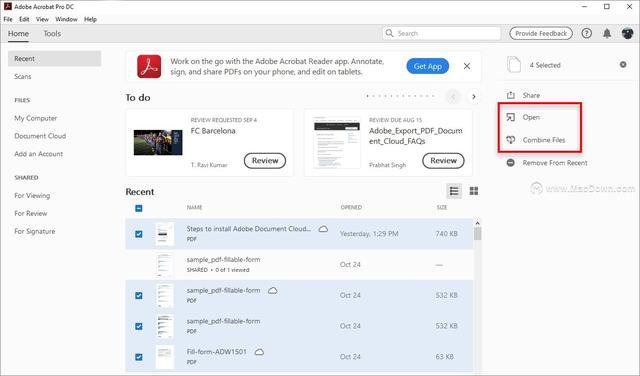
Task: Click the shared sample_pdf-fillable-form thumbnail
Action: coord(164,265)
